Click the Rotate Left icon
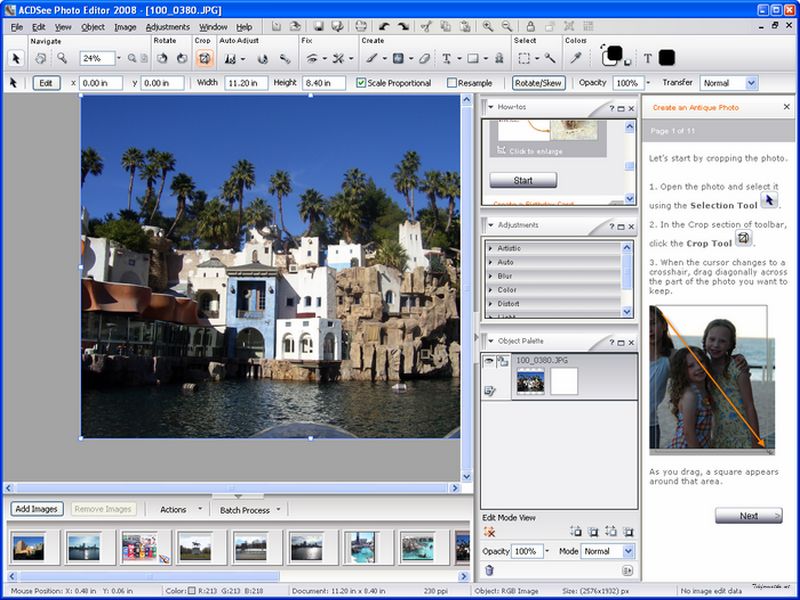The width and height of the screenshot is (800, 600). (161, 58)
